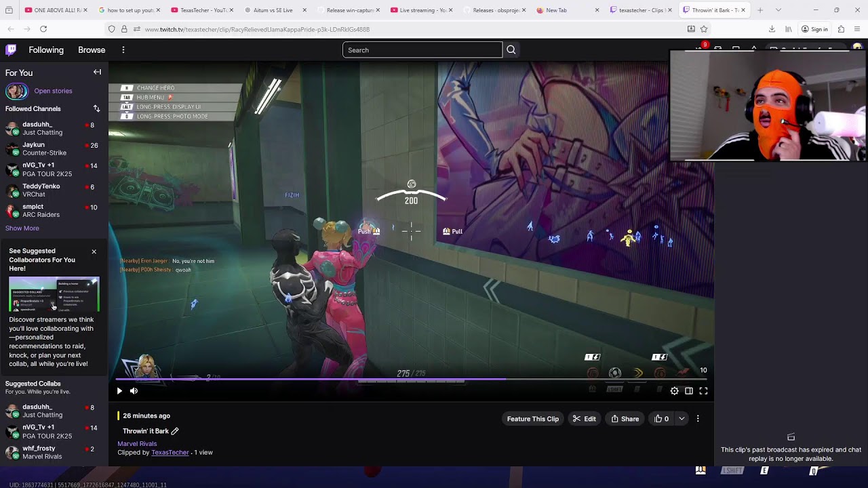List all tabs dropdown arrow
This screenshot has width=868, height=488.
(x=778, y=10)
